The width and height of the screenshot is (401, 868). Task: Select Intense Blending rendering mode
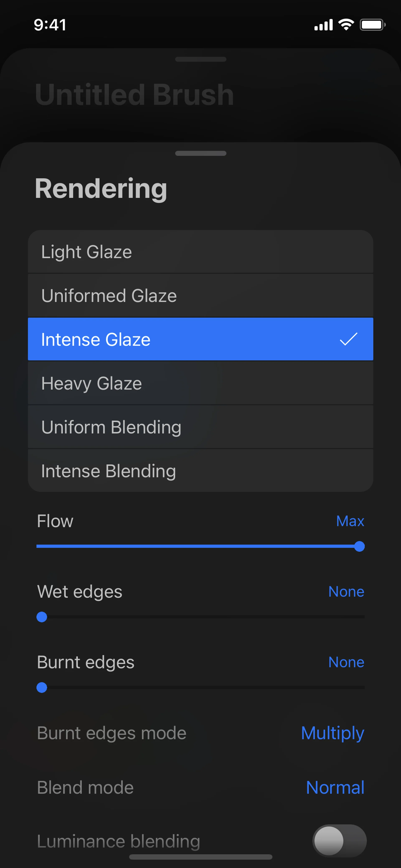tap(200, 471)
